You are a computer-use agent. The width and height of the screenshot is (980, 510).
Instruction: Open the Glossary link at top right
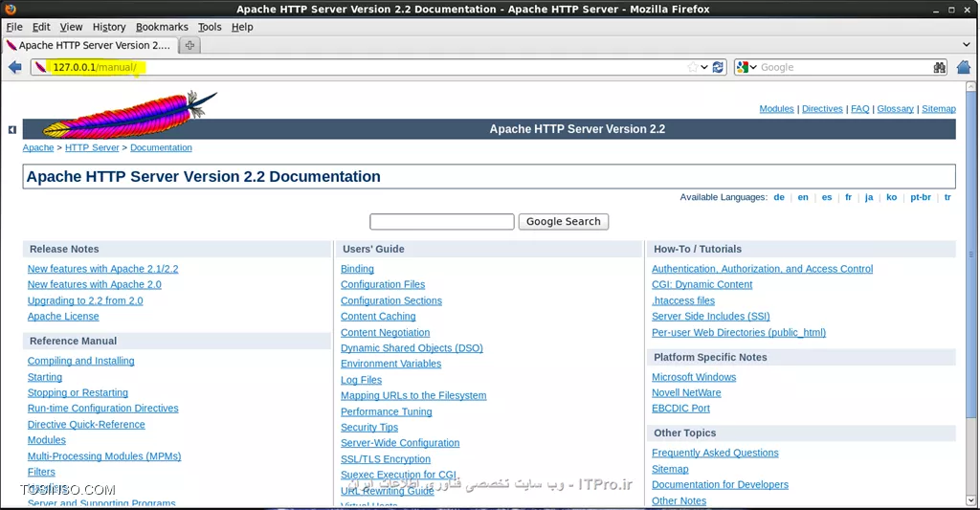[895, 109]
